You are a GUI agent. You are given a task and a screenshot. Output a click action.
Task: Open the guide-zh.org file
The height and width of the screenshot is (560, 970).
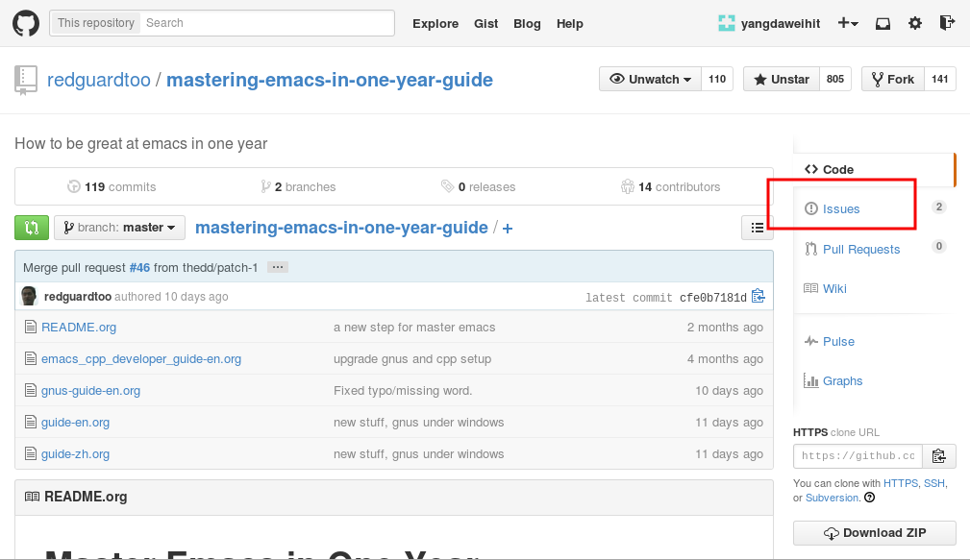pos(76,453)
